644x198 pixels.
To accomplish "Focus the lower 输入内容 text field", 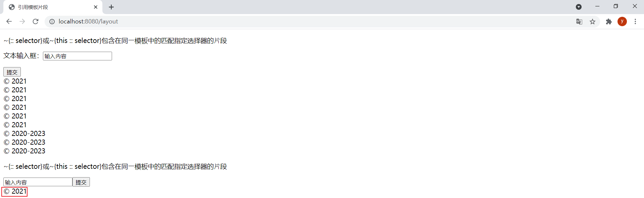I will [38, 182].
